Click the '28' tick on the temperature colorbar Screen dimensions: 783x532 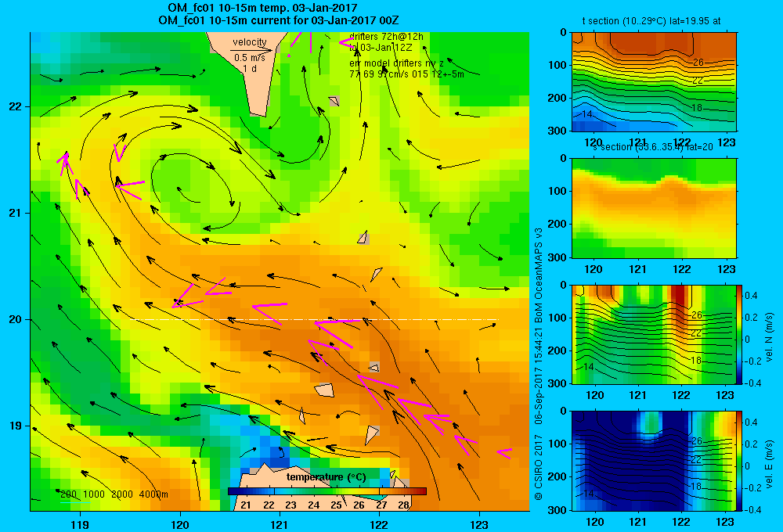pyautogui.click(x=403, y=505)
